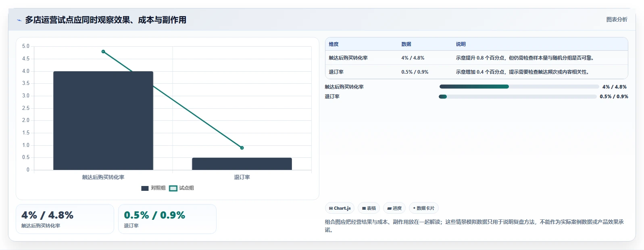Click the 触达后购买转化率 progress bar
Screen dimensions: 644x250
519,87
